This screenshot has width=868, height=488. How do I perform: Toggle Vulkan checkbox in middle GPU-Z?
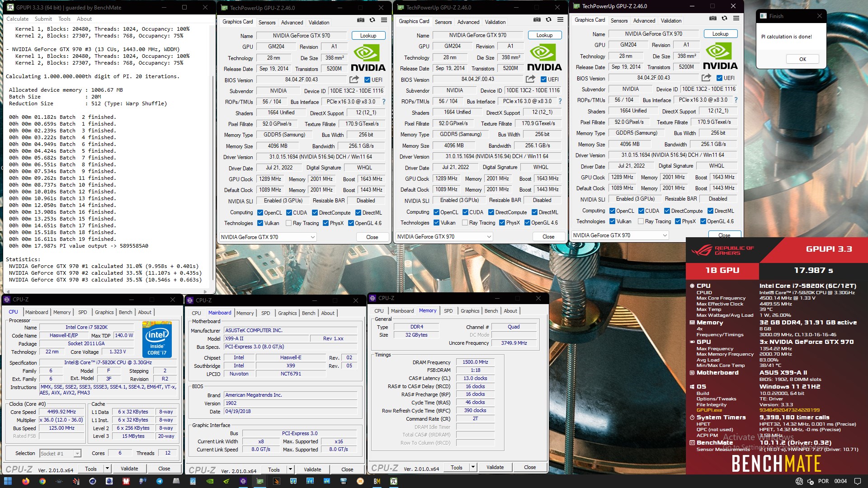click(436, 223)
